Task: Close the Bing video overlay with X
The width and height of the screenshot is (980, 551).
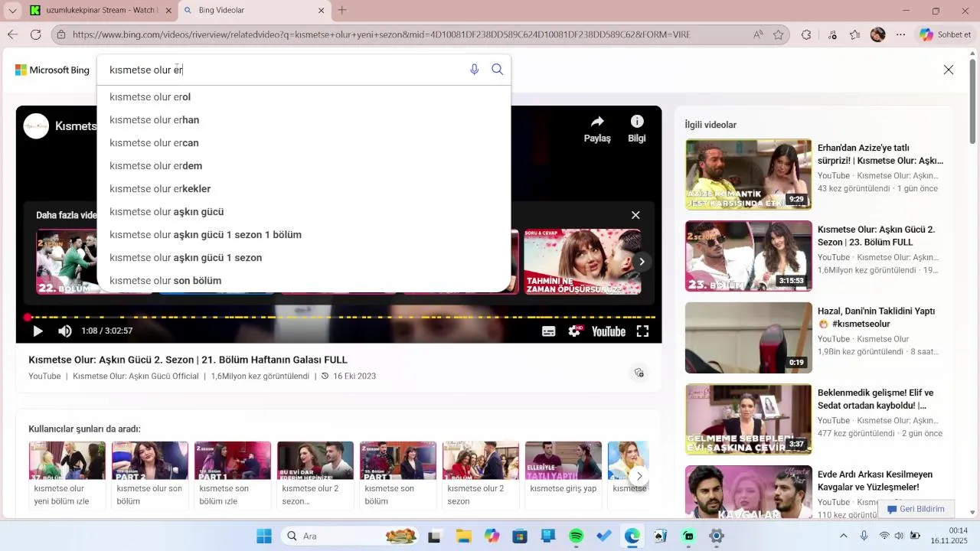Action: click(949, 70)
